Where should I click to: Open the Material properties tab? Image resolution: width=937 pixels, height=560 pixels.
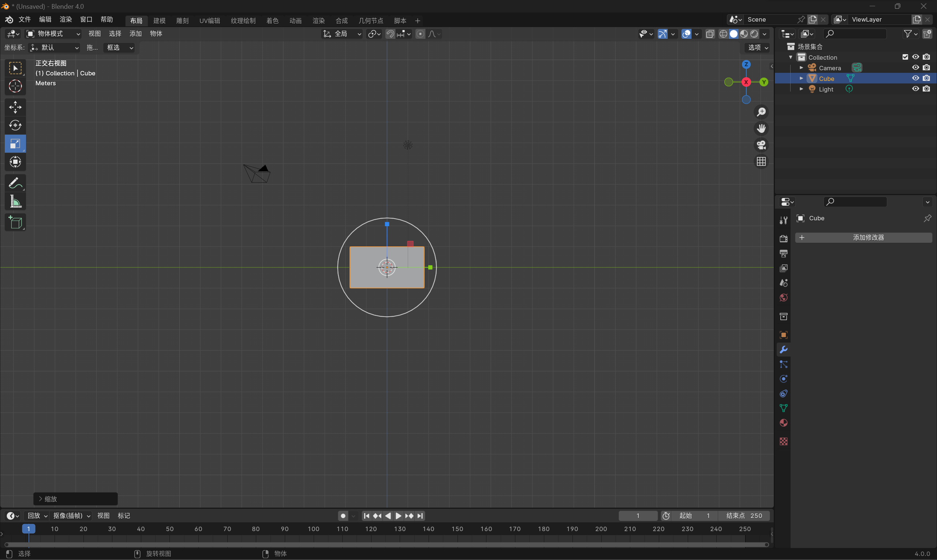(783, 423)
